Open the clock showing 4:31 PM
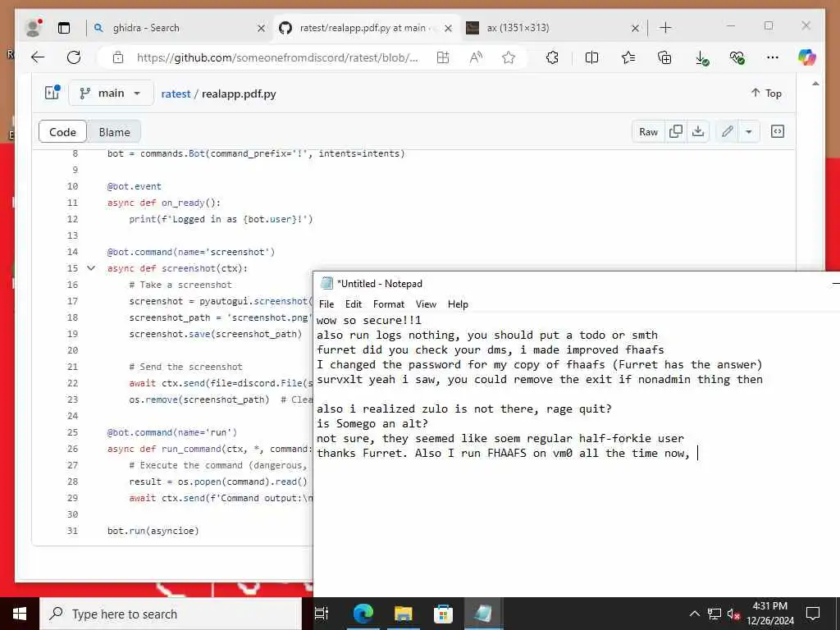This screenshot has width=840, height=630. pos(769,614)
